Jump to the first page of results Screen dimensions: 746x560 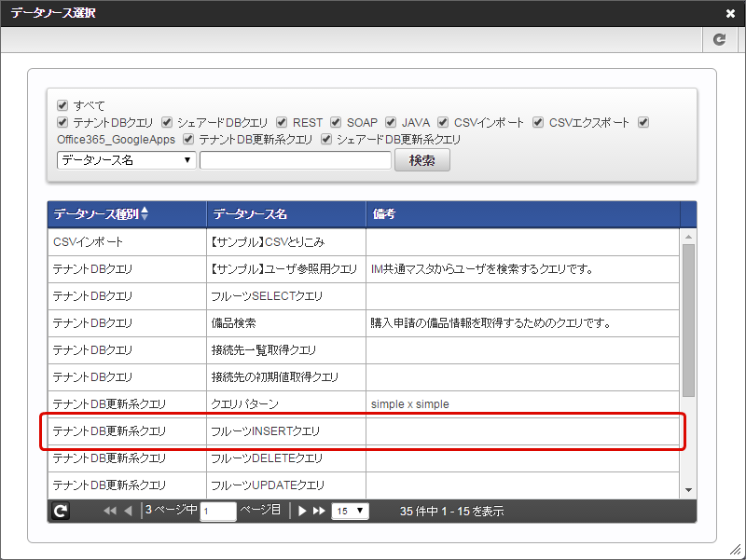110,511
